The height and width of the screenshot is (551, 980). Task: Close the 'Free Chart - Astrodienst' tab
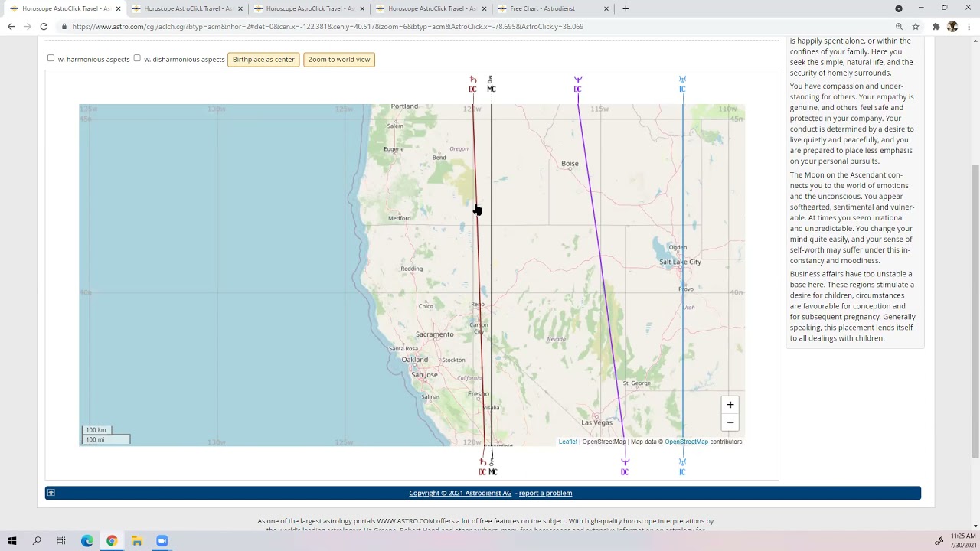(606, 8)
